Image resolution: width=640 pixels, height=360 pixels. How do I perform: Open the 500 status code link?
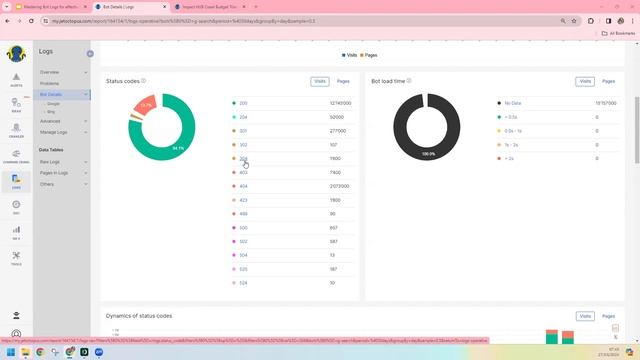pyautogui.click(x=243, y=228)
